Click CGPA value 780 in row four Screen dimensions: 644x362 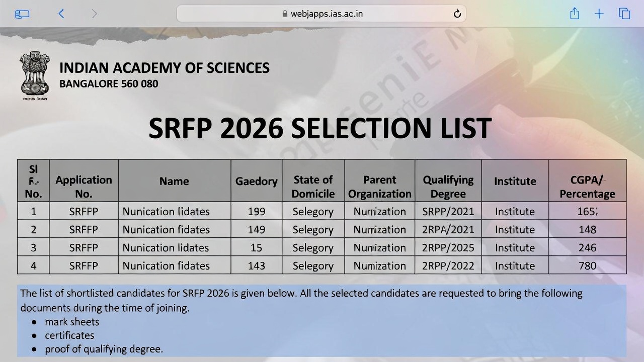pos(587,266)
